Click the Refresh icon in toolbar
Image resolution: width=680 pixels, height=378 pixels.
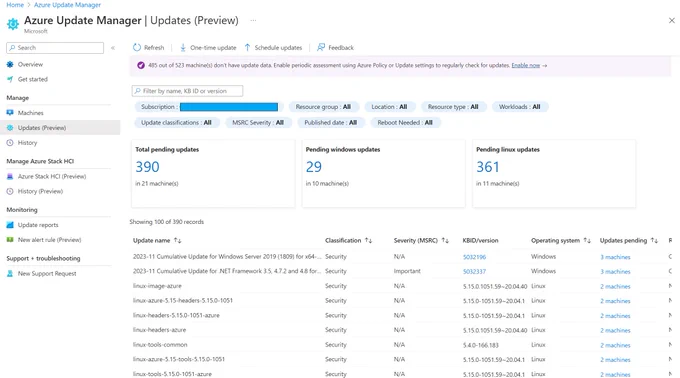(137, 47)
